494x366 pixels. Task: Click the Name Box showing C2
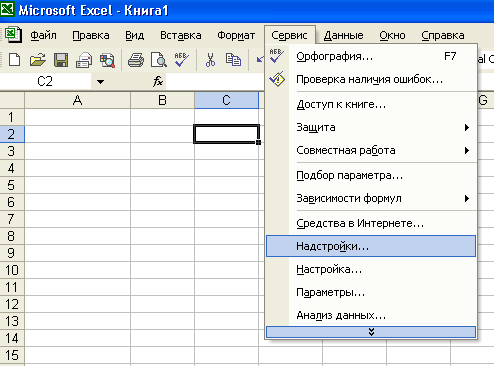[x=45, y=81]
